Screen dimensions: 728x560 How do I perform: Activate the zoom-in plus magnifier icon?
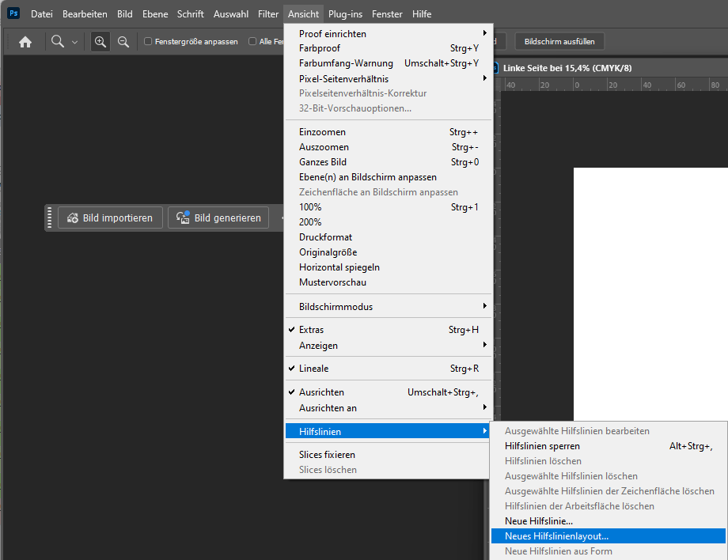(x=100, y=42)
